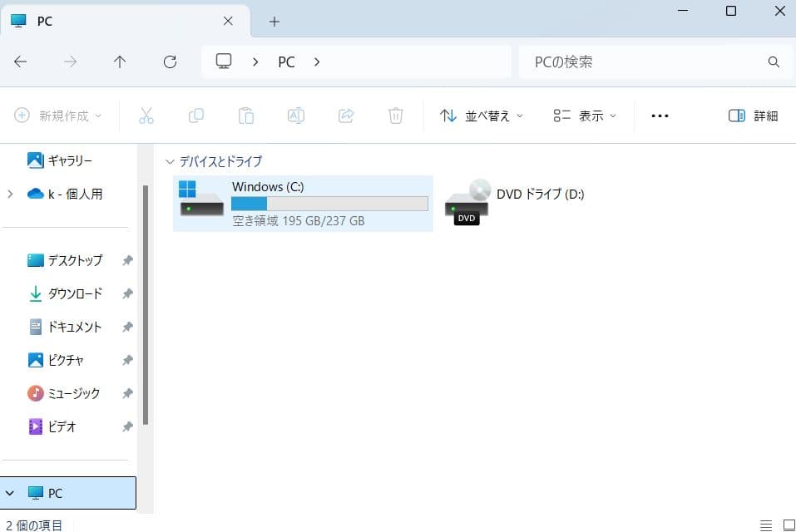Select the Rename icon
796x532 pixels.
point(296,116)
